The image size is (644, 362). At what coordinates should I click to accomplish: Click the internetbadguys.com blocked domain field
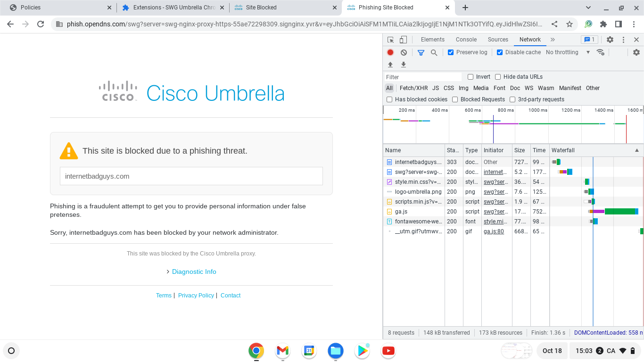coord(191,176)
